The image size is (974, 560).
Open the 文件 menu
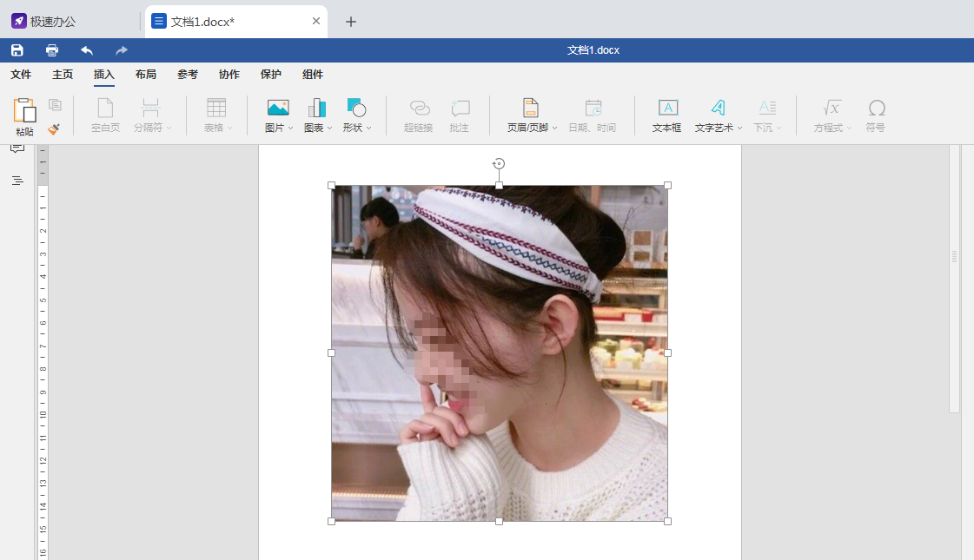pos(21,75)
